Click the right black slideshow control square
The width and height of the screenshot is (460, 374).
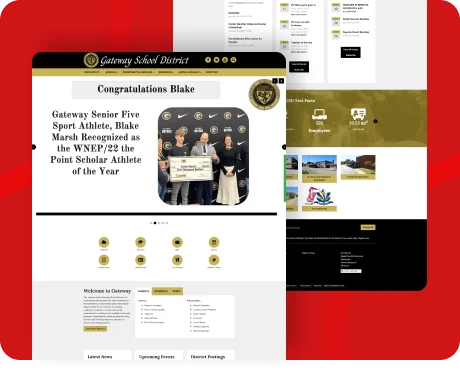pyautogui.click(x=281, y=81)
